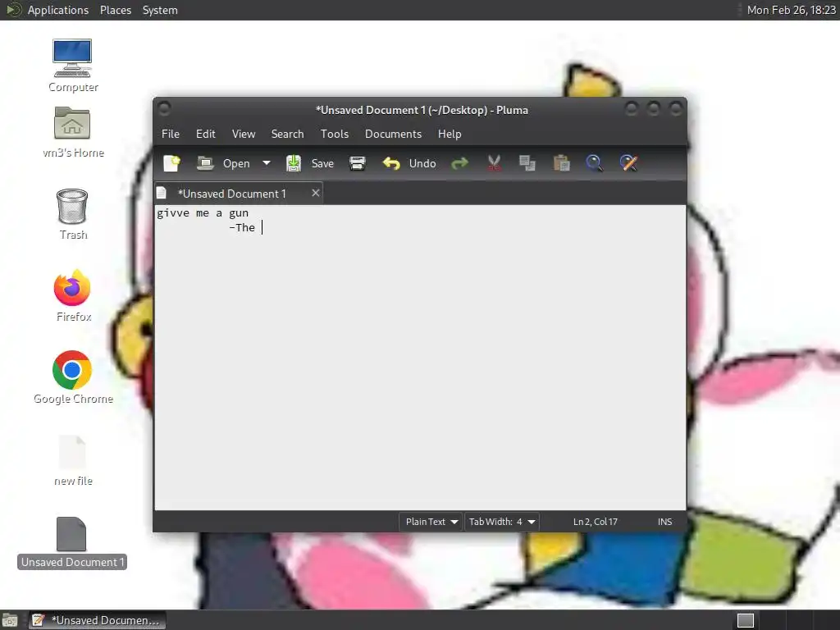
Task: Click inside the text editing area
Action: (420, 358)
